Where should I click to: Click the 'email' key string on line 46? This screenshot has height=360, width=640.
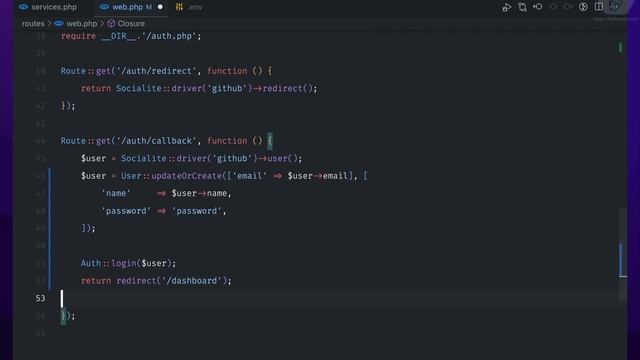(249, 176)
